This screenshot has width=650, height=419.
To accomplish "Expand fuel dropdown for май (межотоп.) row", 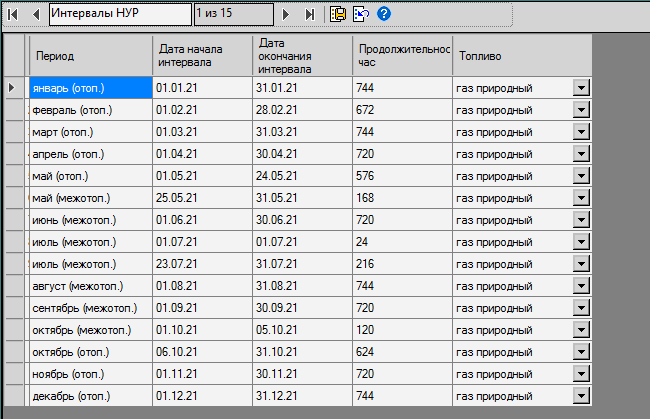I will [x=581, y=198].
